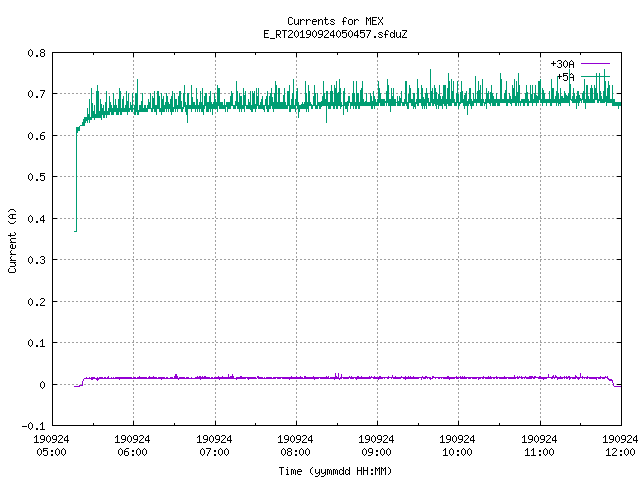The height and width of the screenshot is (480, 640).
Task: Click the 0.3 y-axis tick label
Action: pos(36,260)
